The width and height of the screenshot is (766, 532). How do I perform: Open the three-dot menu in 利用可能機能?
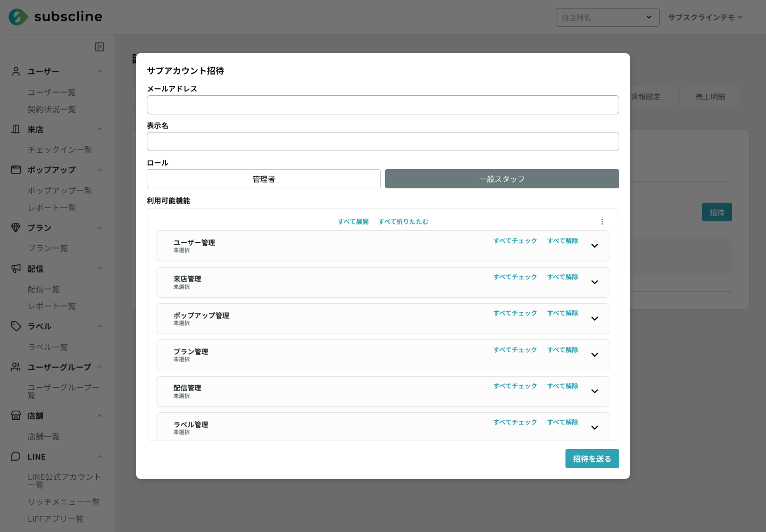tap(602, 222)
